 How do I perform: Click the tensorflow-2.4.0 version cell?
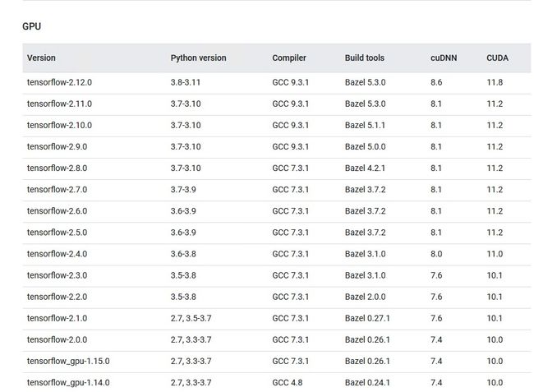coord(57,254)
